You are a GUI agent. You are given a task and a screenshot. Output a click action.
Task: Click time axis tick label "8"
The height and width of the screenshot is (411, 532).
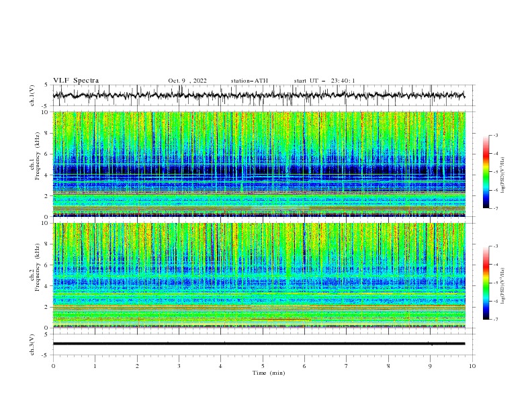coord(388,366)
